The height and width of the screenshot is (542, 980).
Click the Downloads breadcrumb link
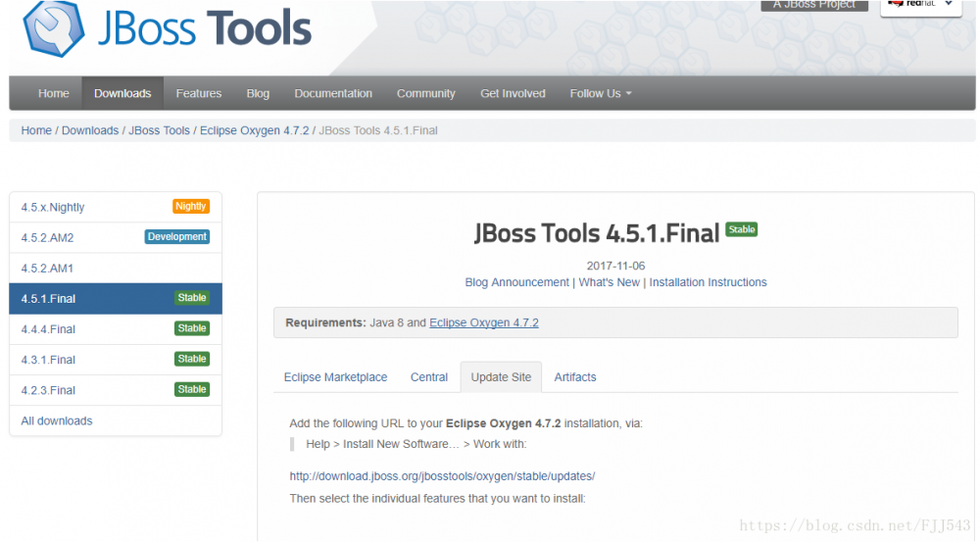pos(90,130)
